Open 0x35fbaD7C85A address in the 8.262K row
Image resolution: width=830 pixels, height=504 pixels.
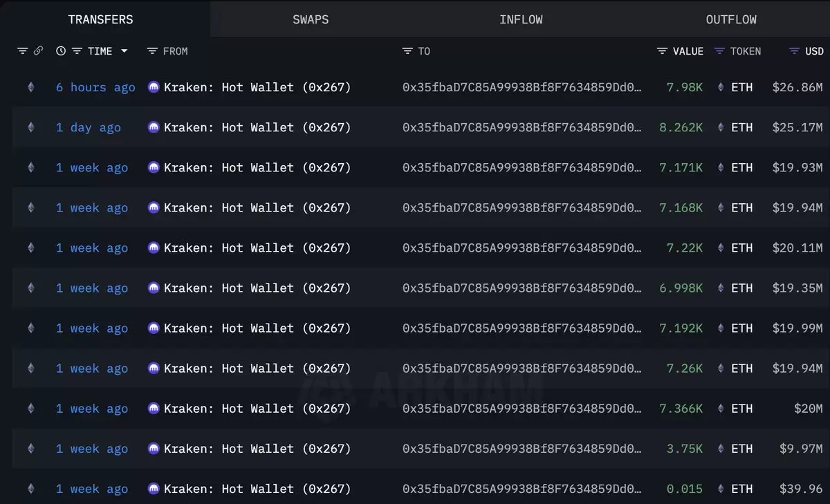pos(522,127)
